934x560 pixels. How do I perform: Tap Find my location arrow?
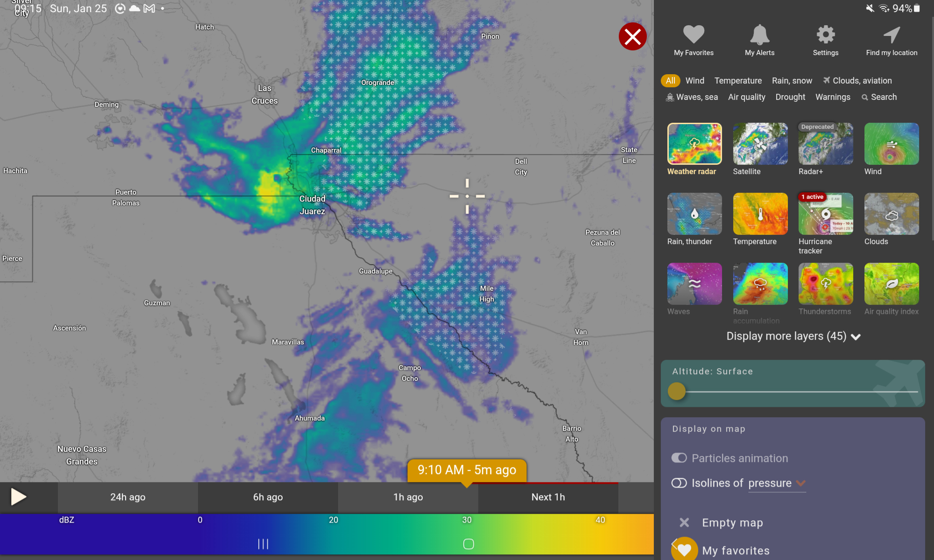tap(891, 35)
